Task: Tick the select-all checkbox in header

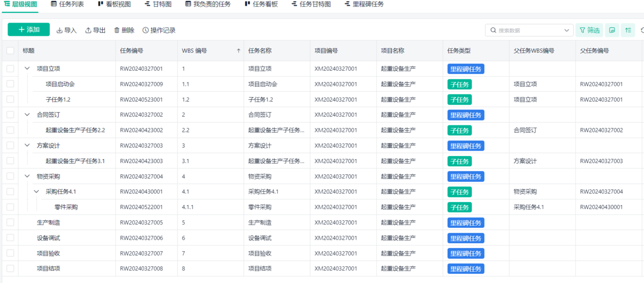Action: [11, 51]
